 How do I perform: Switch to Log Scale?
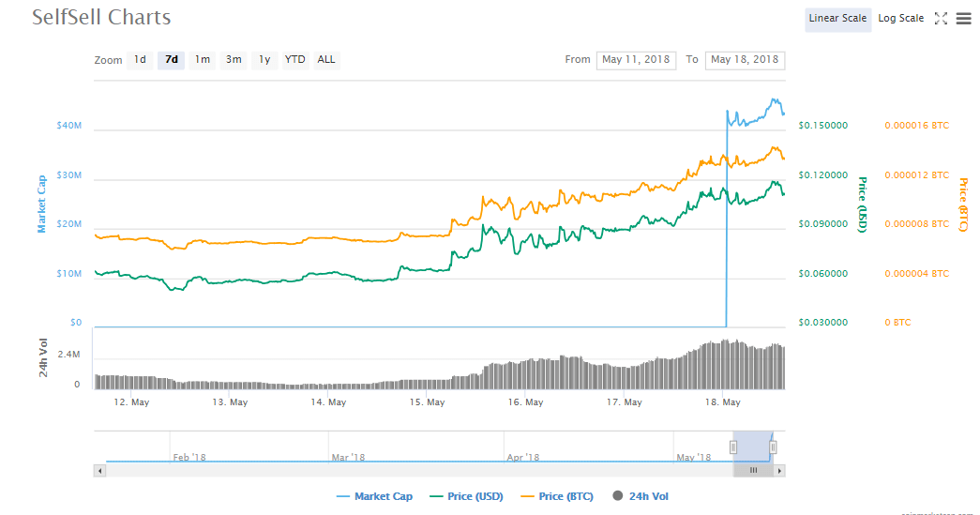pos(900,19)
